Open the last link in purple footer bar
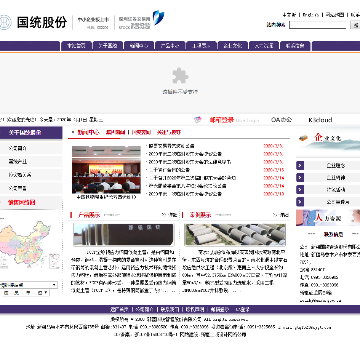360x360 pixels. click(x=242, y=309)
